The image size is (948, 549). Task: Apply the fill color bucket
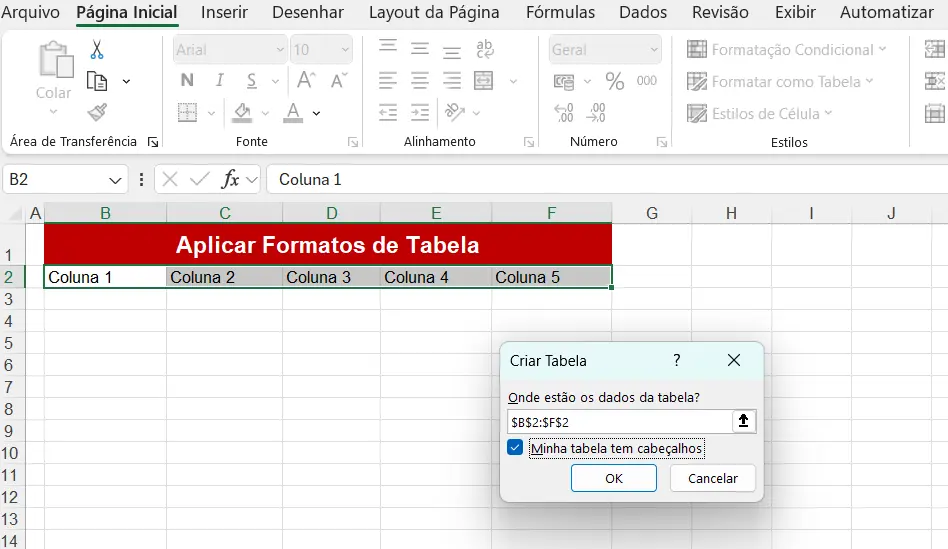pos(242,112)
